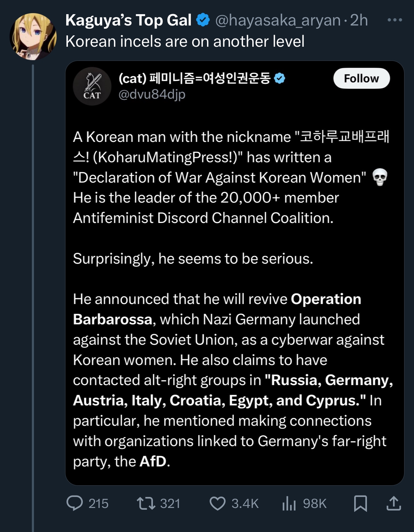Screen dimensions: 414x532
Task: Bookmark this tweet
Action: [360, 503]
